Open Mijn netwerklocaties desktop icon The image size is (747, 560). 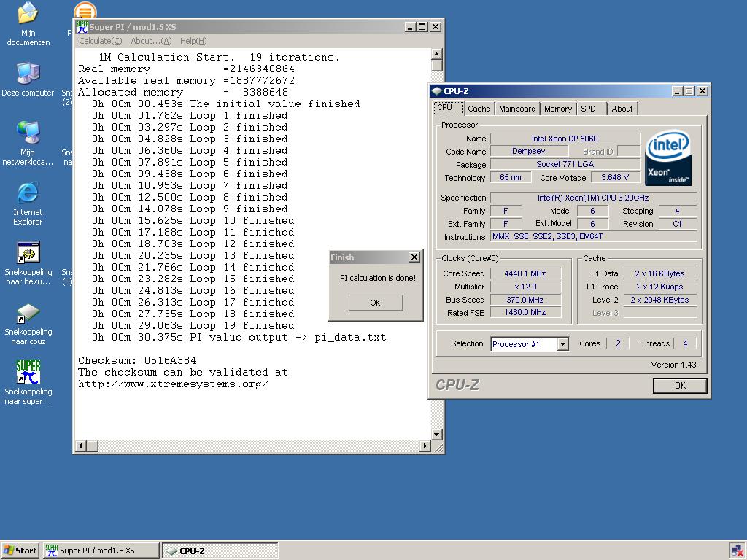point(28,143)
